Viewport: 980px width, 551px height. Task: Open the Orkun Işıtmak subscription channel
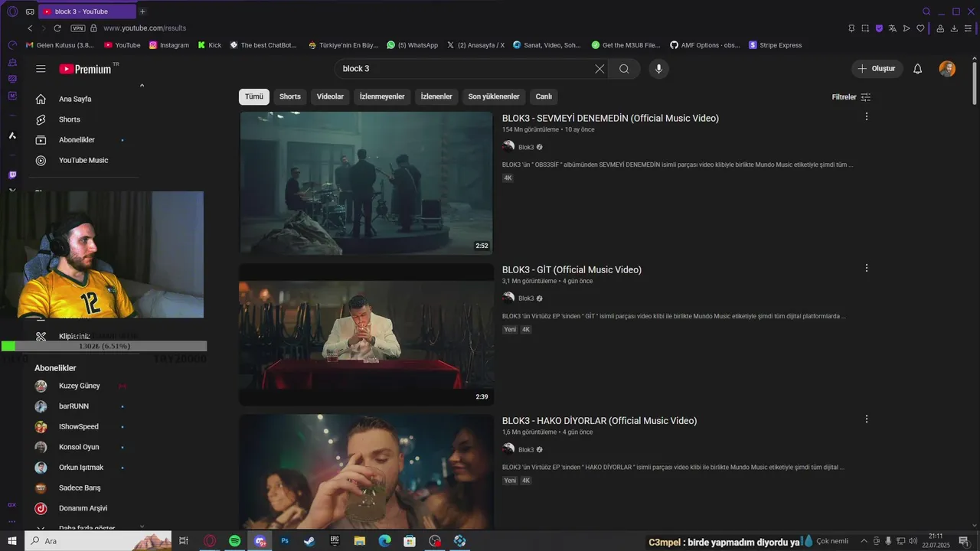(x=81, y=468)
